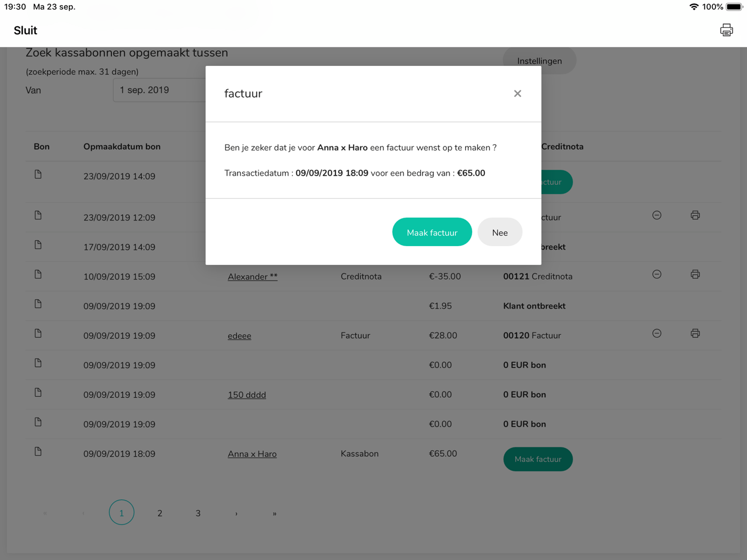This screenshot has width=747, height=560.
Task: Jump to last page with double arrow
Action: coord(274,513)
